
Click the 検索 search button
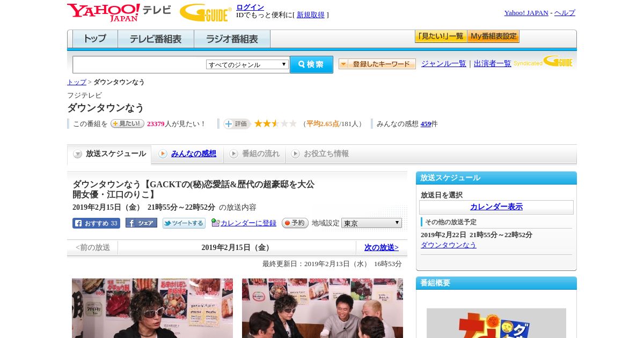tap(311, 64)
